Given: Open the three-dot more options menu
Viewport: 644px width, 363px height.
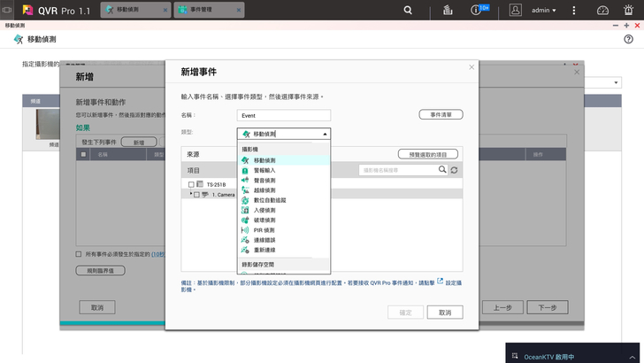Looking at the screenshot, I should (574, 10).
